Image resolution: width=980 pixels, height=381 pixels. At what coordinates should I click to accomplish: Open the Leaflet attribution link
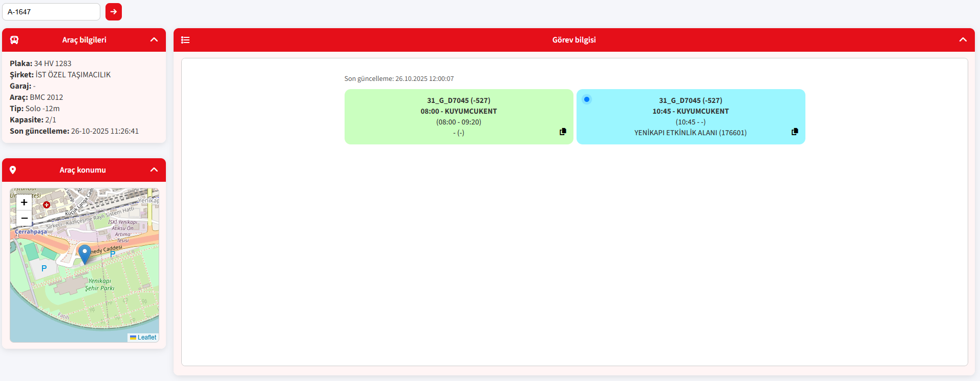(x=146, y=337)
